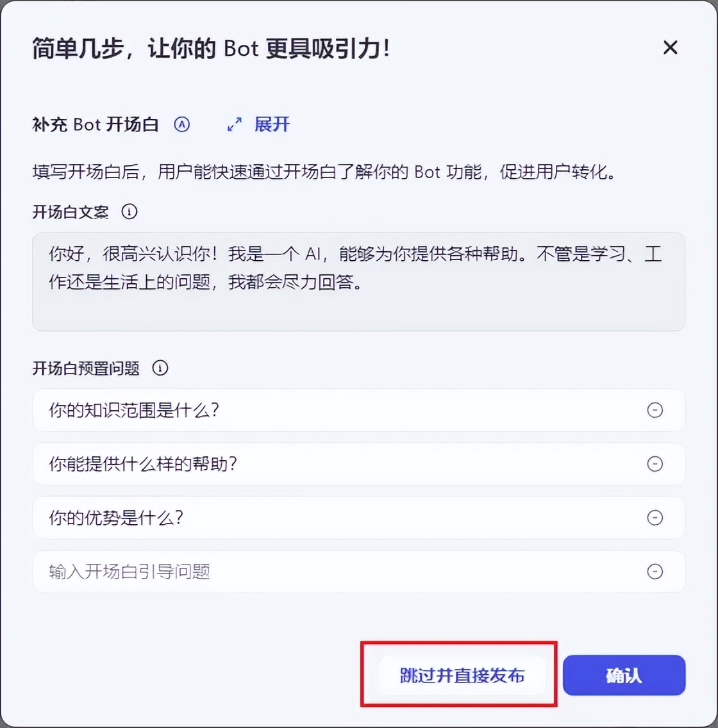Close the dialog with the X button

point(670,47)
